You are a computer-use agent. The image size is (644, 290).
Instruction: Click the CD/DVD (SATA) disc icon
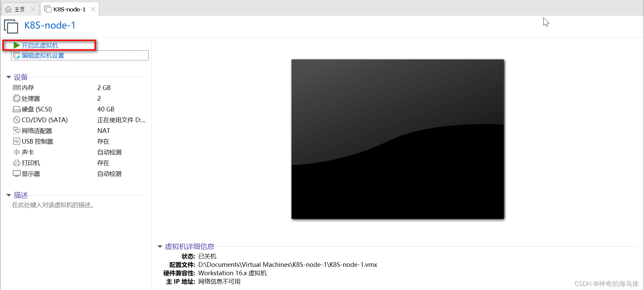pos(17,120)
